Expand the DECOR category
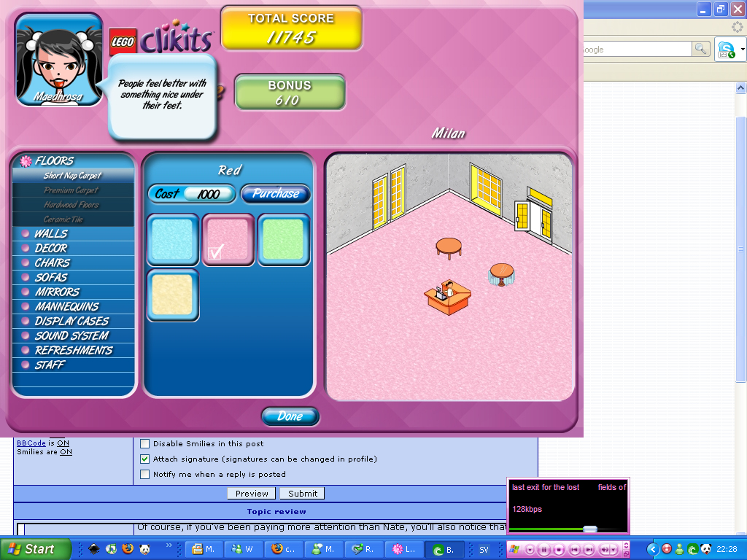747x560 pixels. [74, 248]
